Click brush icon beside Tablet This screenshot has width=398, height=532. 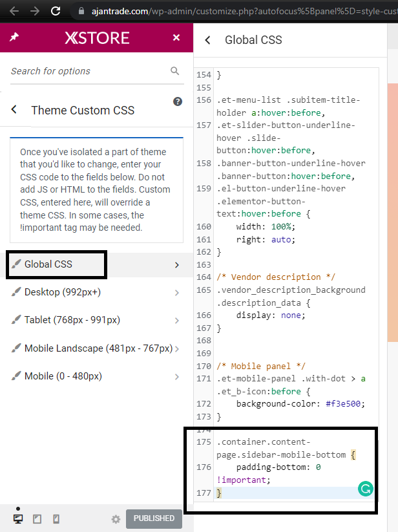coord(16,319)
